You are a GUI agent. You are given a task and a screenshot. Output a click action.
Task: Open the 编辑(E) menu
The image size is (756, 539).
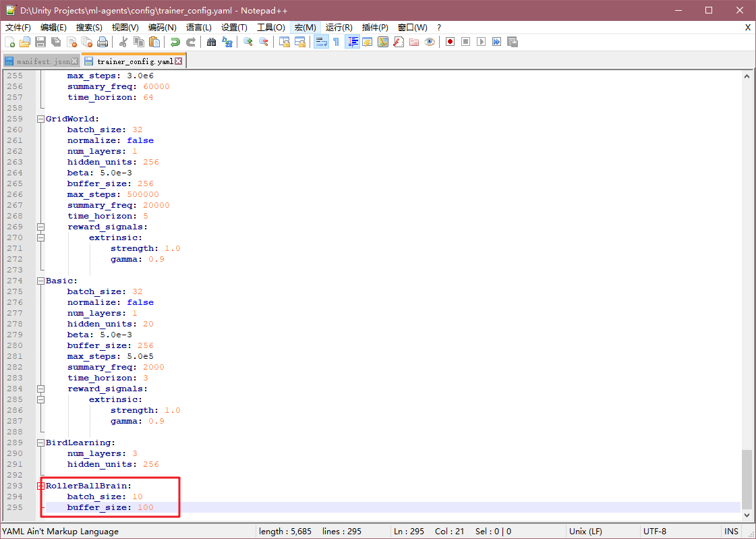point(53,28)
